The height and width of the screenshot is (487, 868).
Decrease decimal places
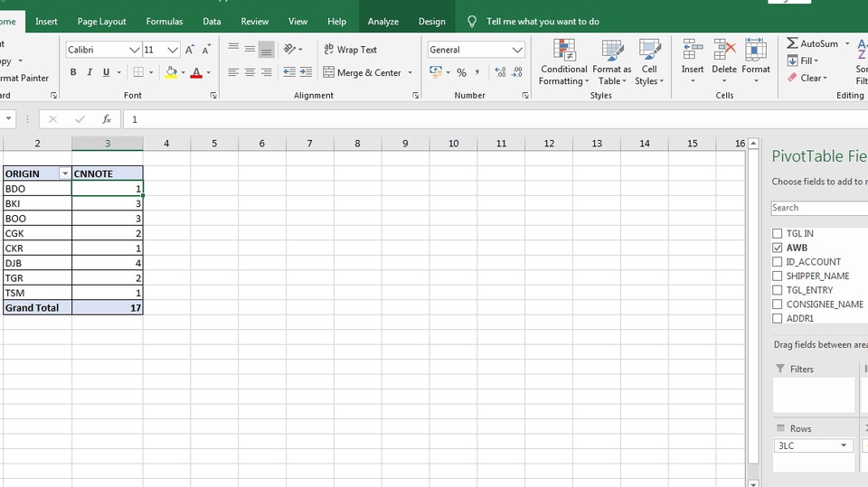tap(517, 72)
